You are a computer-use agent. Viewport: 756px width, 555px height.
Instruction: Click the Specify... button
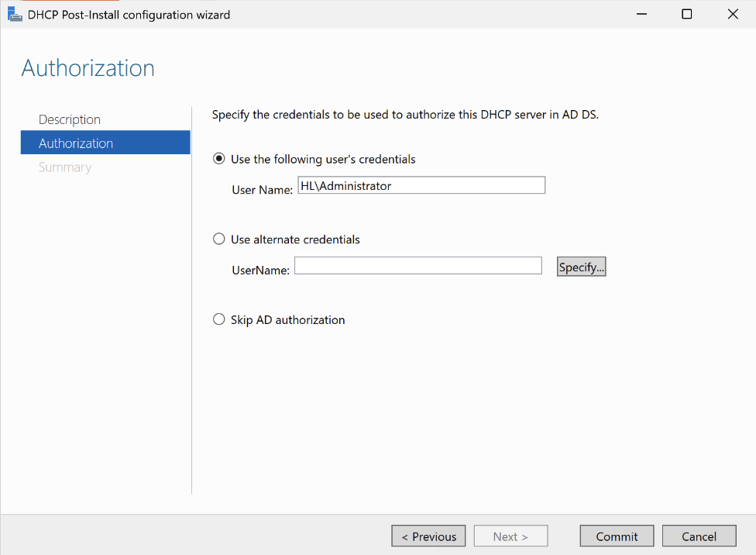click(x=581, y=267)
